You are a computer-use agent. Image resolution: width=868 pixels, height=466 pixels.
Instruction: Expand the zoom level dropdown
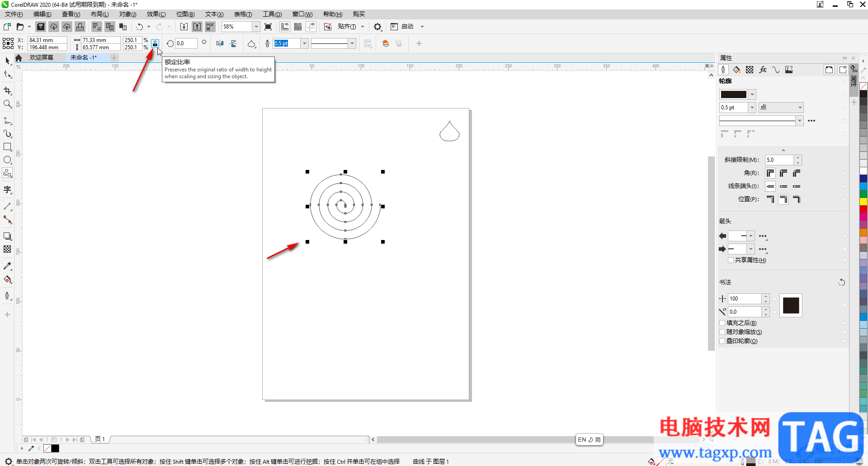tap(256, 27)
